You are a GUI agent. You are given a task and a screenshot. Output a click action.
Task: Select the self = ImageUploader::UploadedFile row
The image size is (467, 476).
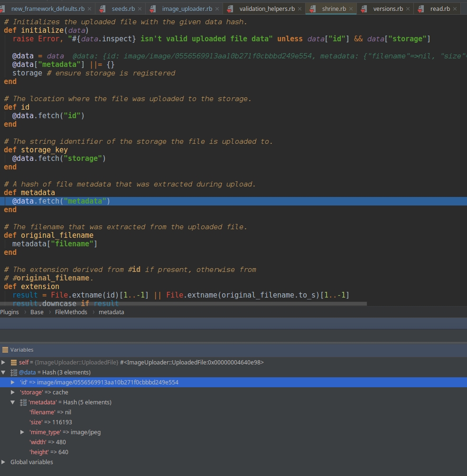pos(233,362)
